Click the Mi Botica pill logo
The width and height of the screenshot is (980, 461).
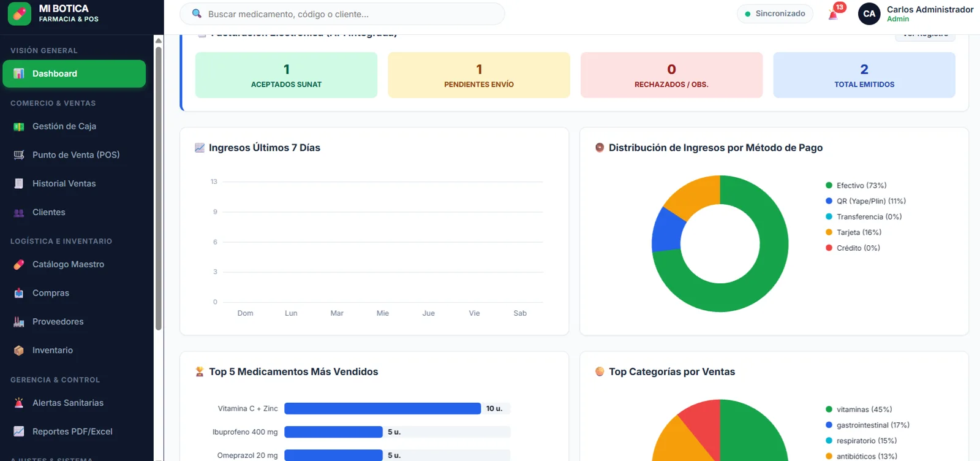pyautogui.click(x=20, y=13)
